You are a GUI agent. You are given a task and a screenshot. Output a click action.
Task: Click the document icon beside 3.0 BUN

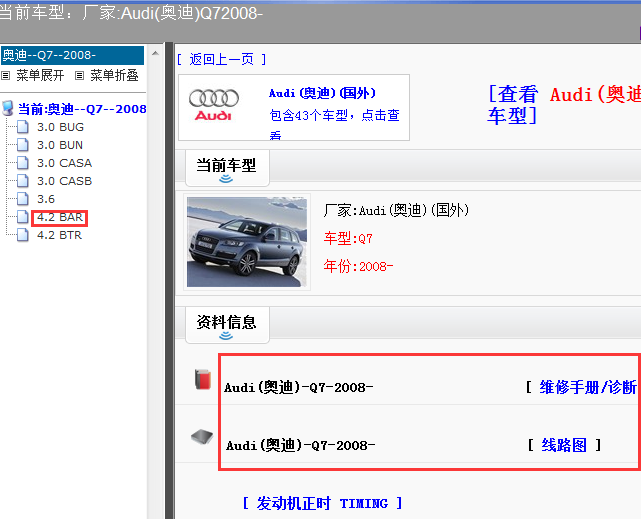(23, 145)
